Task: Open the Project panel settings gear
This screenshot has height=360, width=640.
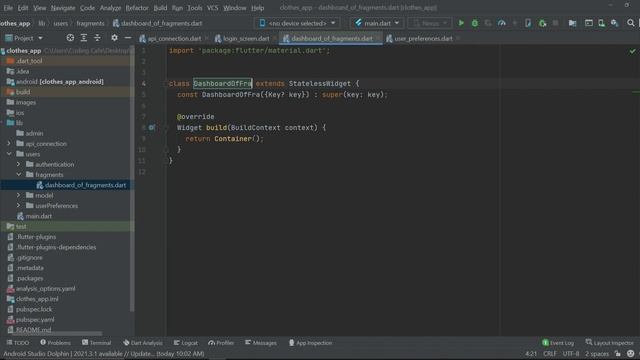Action: pyautogui.click(x=114, y=38)
